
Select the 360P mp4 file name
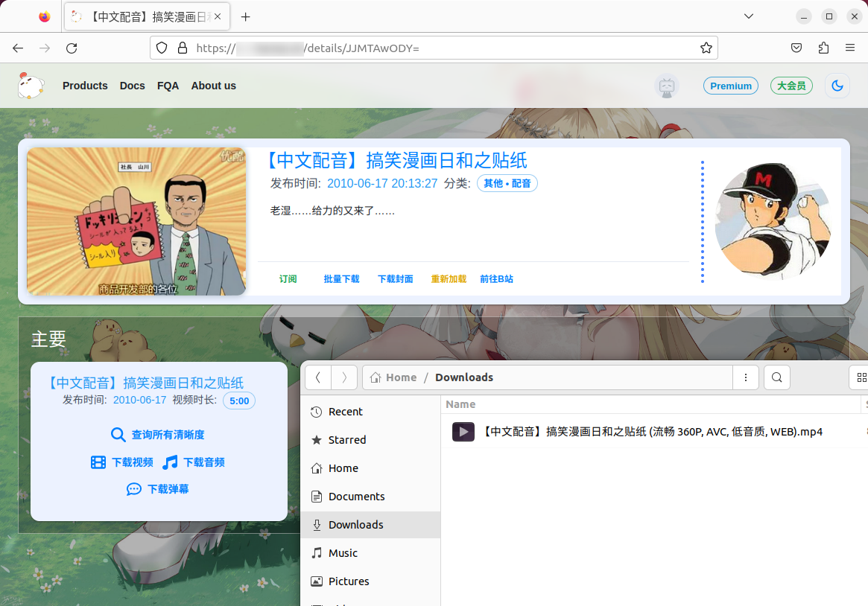point(653,432)
